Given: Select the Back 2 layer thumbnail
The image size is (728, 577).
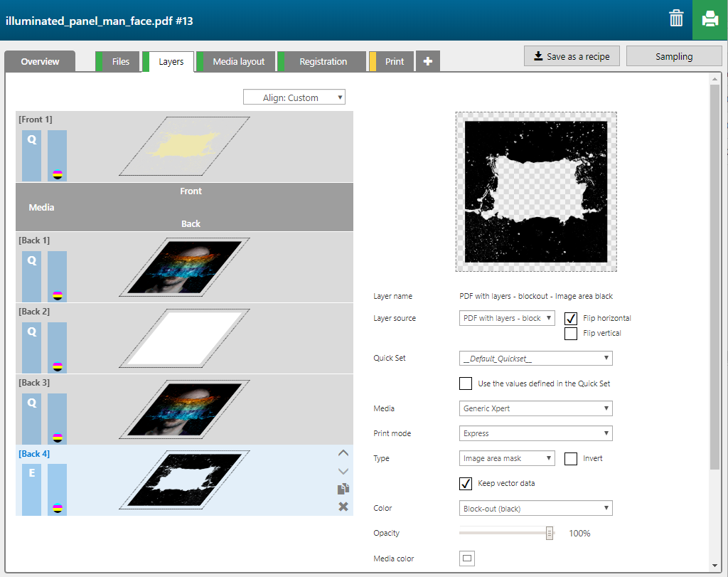Looking at the screenshot, I should pyautogui.click(x=185, y=339).
